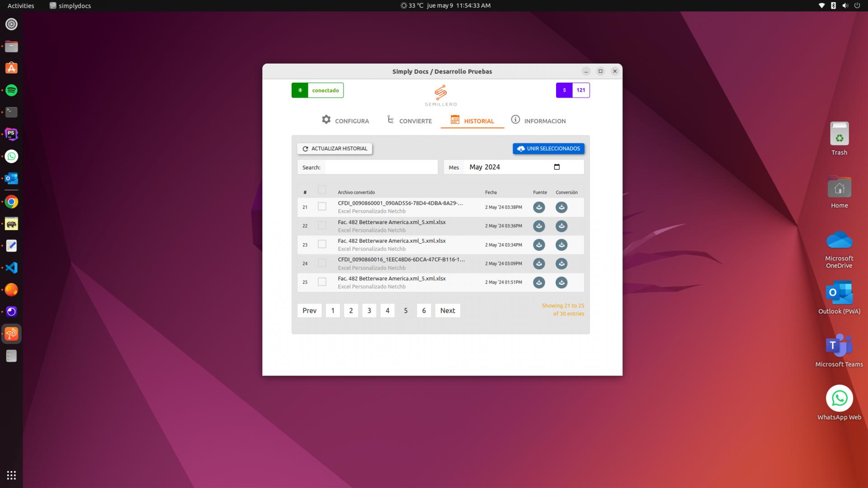
Task: Click the purple dollar credits icon
Action: [x=564, y=90]
